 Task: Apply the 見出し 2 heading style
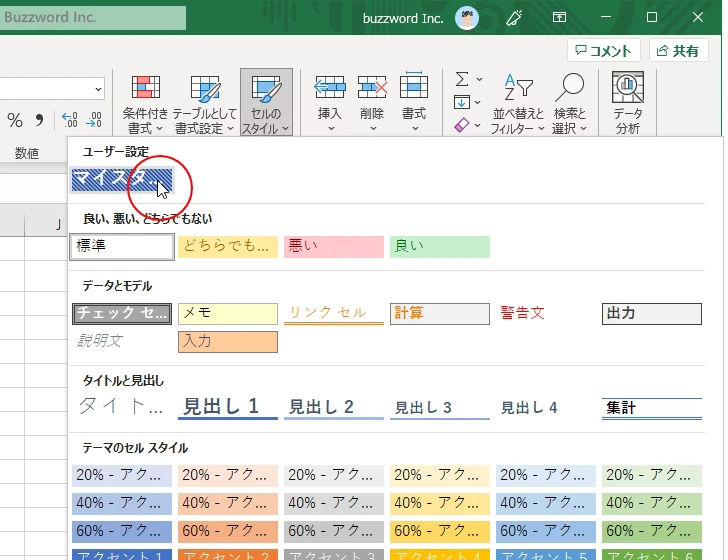coord(334,408)
